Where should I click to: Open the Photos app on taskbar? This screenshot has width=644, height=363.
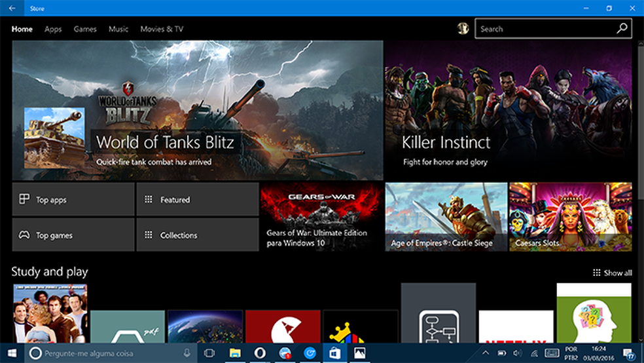pyautogui.click(x=360, y=353)
